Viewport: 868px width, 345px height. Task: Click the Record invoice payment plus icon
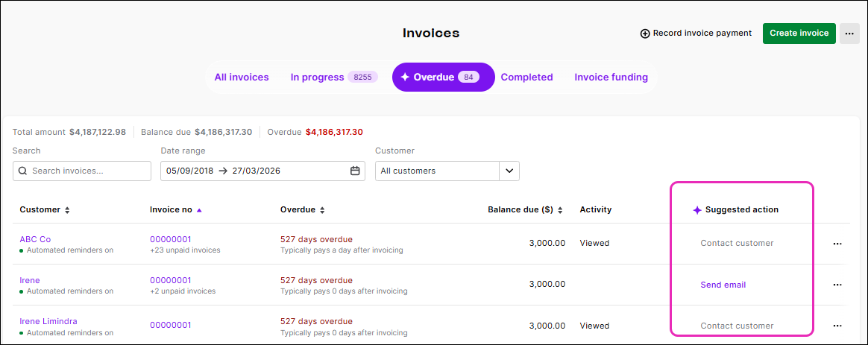coord(645,34)
